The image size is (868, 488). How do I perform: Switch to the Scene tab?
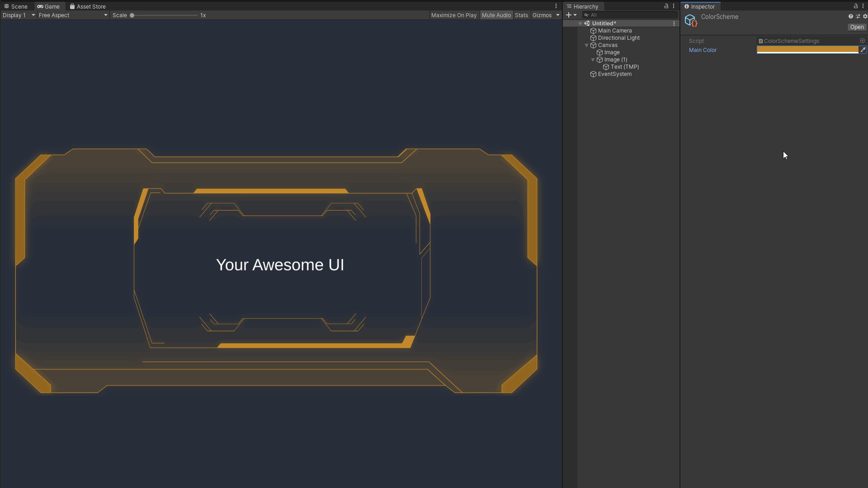[16, 6]
